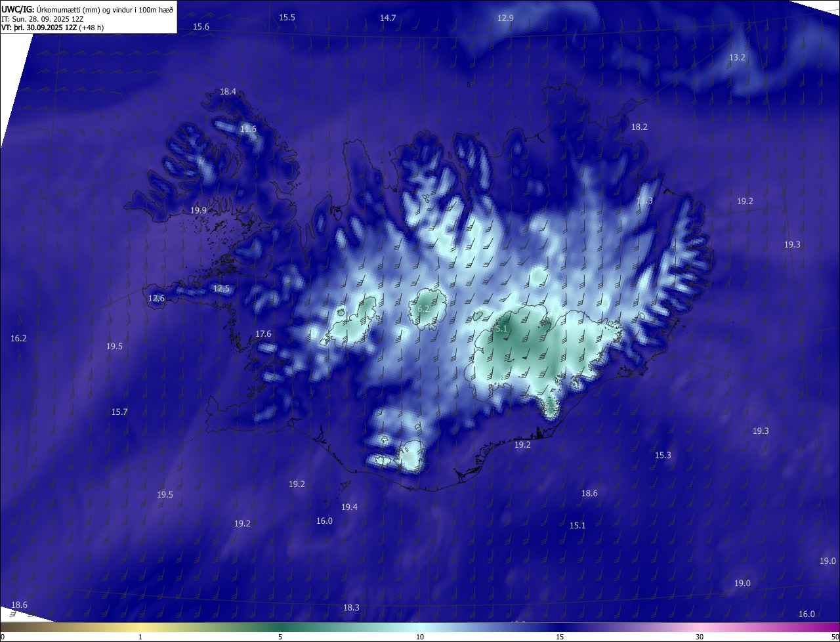Image resolution: width=840 pixels, height=642 pixels.
Task: Click the 12.5 value label
Action: (x=222, y=289)
